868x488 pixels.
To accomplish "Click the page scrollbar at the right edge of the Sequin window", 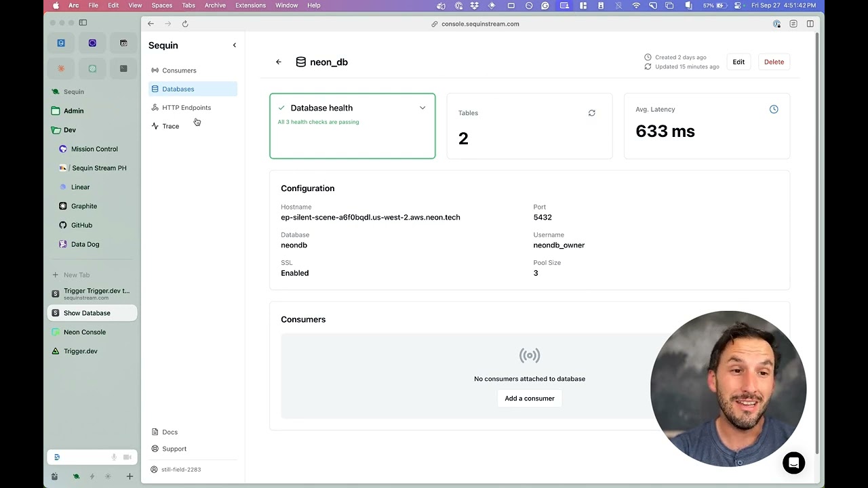I will pyautogui.click(x=816, y=244).
